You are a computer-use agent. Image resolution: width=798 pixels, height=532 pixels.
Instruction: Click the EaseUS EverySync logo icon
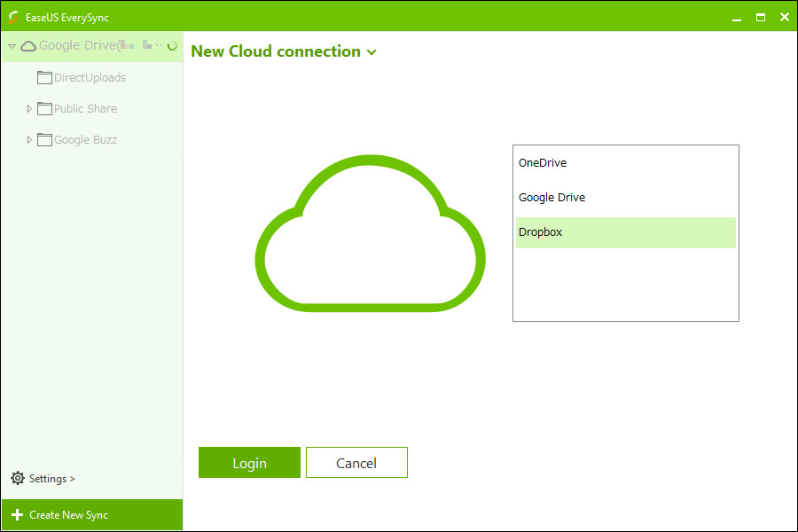(13, 17)
